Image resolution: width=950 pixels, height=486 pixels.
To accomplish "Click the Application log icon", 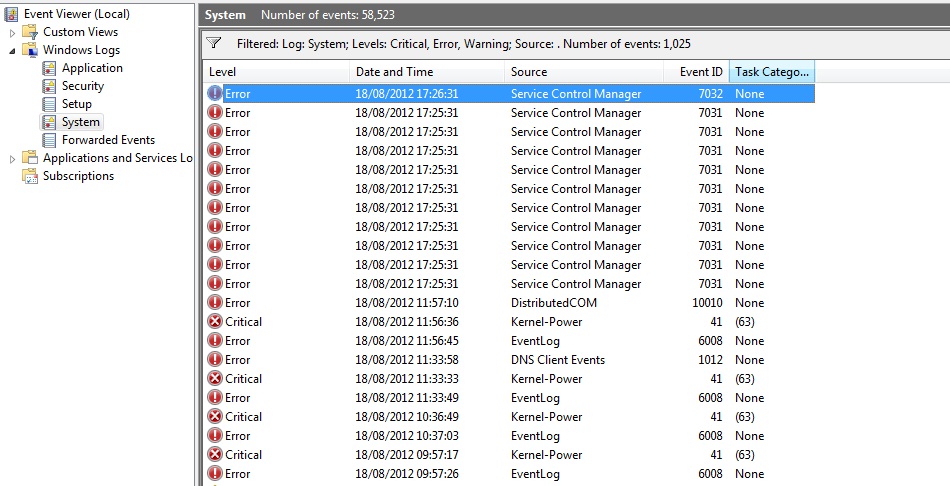I will click(49, 68).
